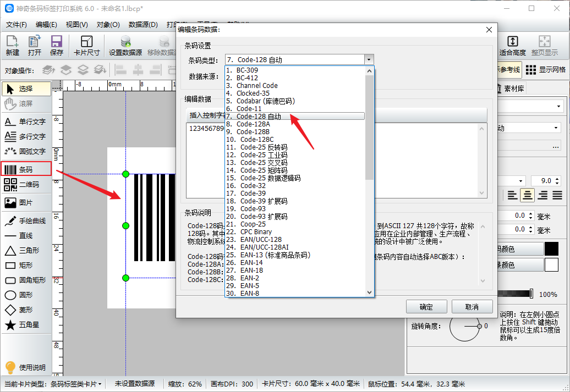Choose 'Codabar (库德巴码)' from the list
Screen dimensions: 570x392
pyautogui.click(x=295, y=101)
